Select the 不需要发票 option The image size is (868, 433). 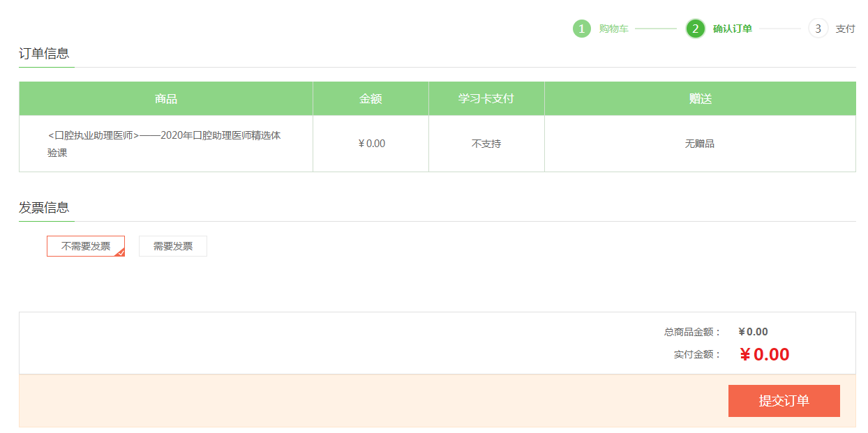[85, 246]
